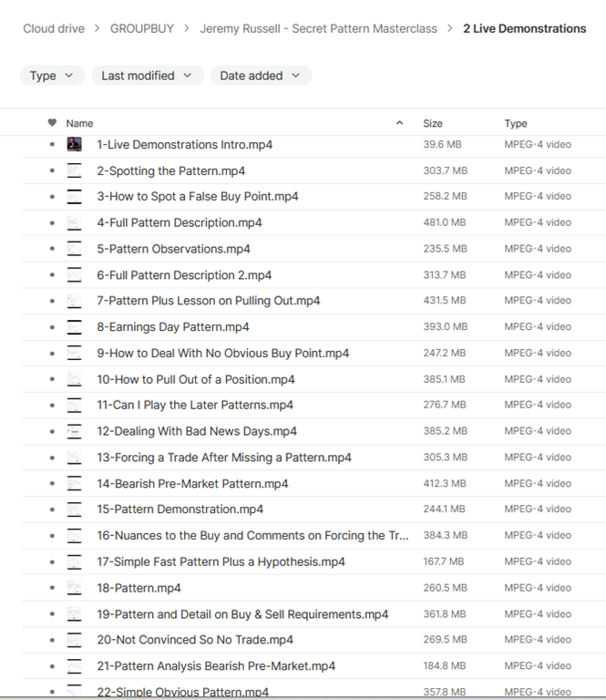
Task: Click video icon for 15-Pattern Demonstration.mp4
Action: 74,510
